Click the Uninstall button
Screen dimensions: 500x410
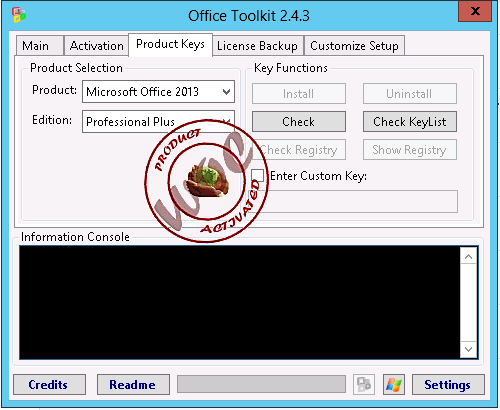pos(410,94)
